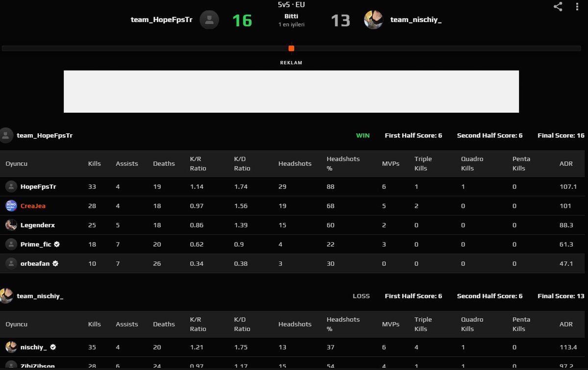Click team_HopeFpsTr avatar in the header

pyautogui.click(x=209, y=20)
